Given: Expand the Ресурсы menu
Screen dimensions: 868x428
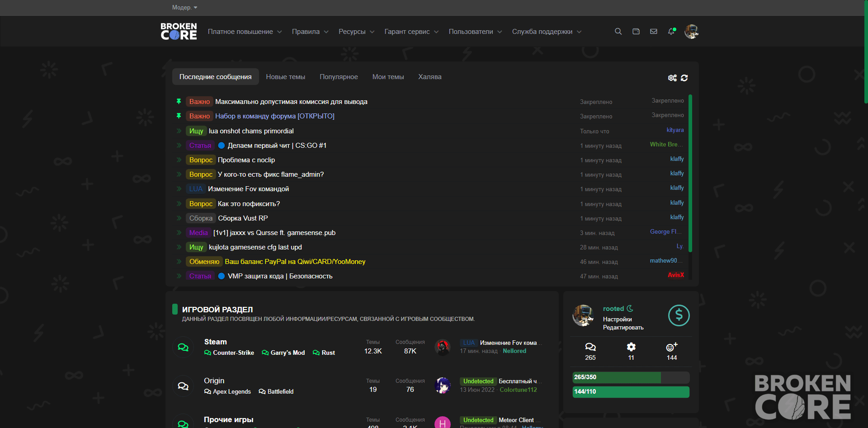Looking at the screenshot, I should tap(356, 32).
